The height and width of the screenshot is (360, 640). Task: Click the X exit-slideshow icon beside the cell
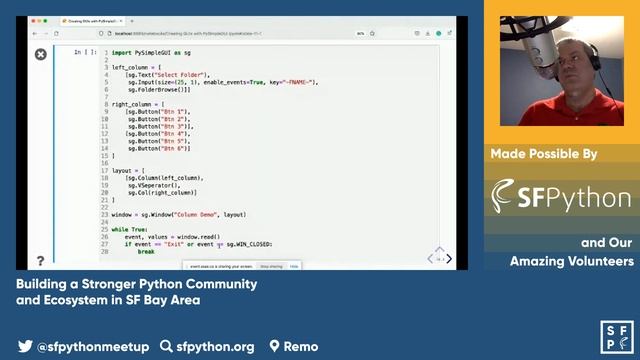40,54
